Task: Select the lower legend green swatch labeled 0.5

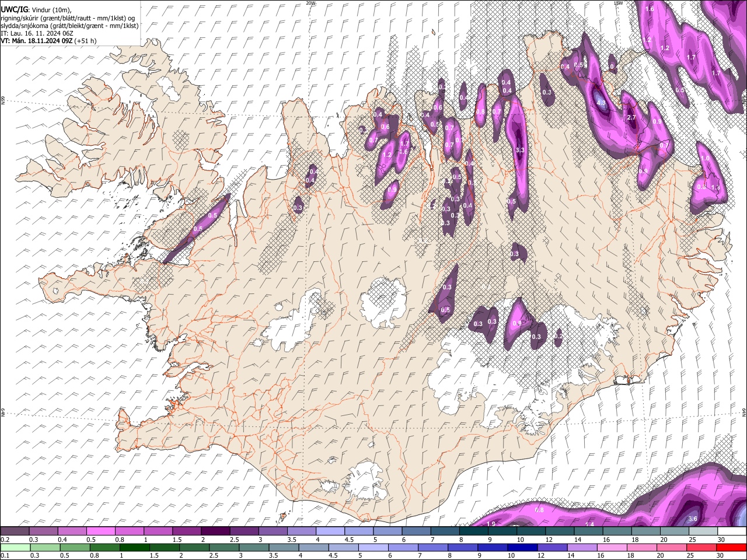Action: pyautogui.click(x=75, y=547)
